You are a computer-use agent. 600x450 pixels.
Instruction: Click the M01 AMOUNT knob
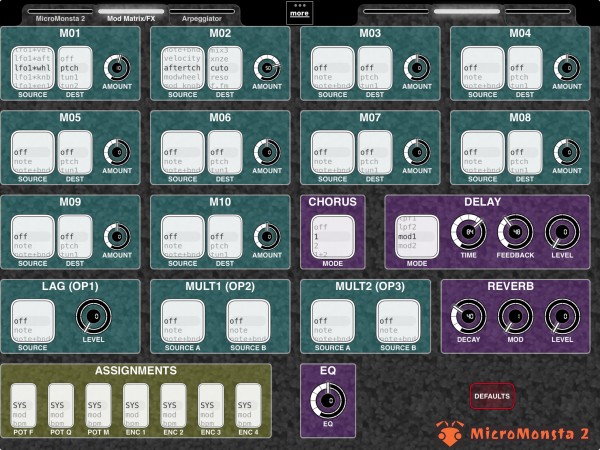click(117, 68)
